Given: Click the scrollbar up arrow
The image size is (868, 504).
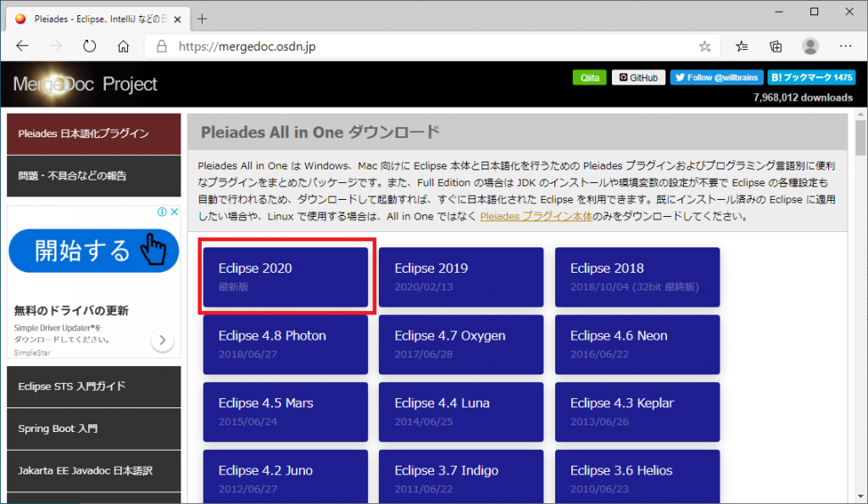Looking at the screenshot, I should click(860, 114).
